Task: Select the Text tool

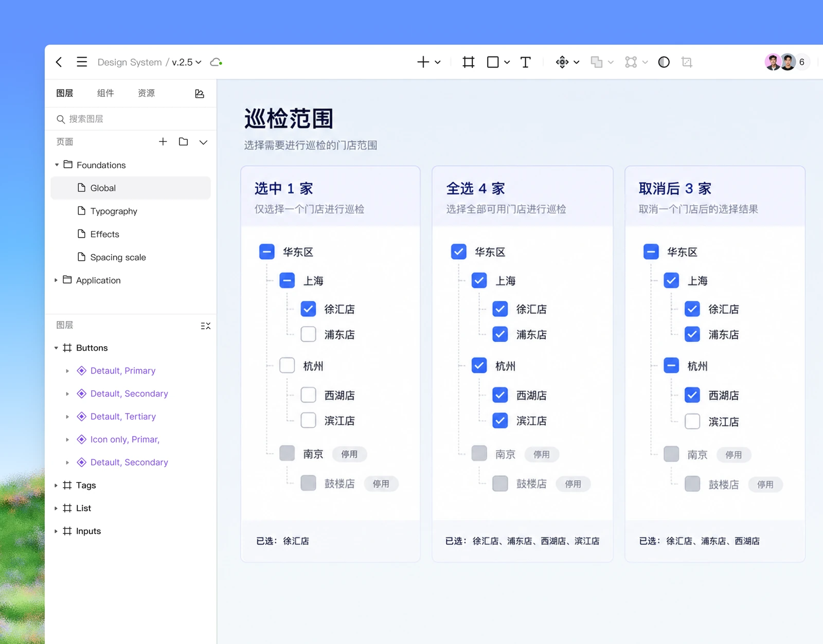Action: (525, 62)
